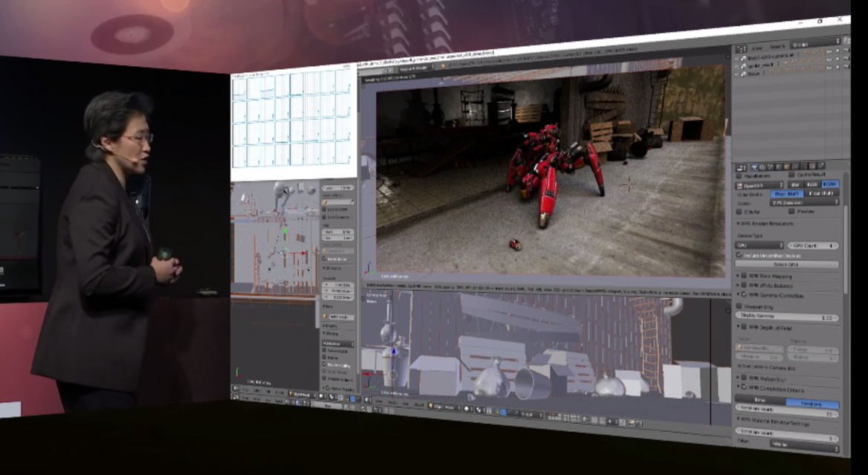The image size is (868, 475).
Task: Enable the Z Buffer checkbox
Action: (739, 211)
